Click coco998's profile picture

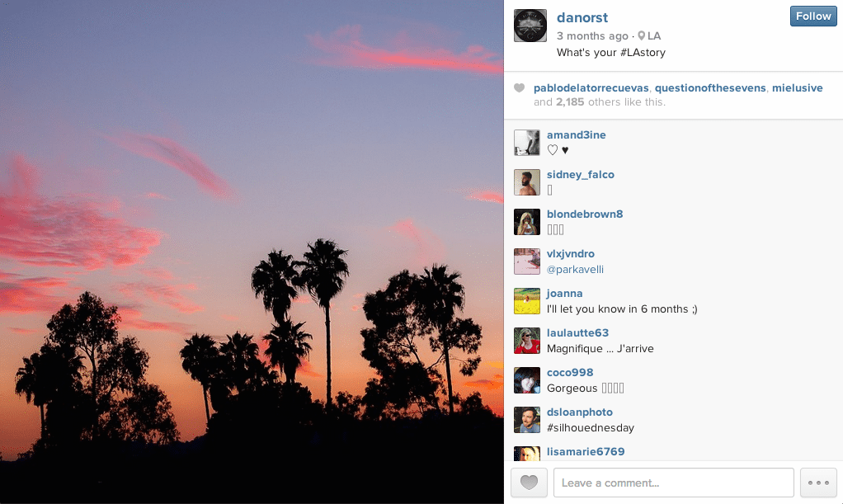527,380
